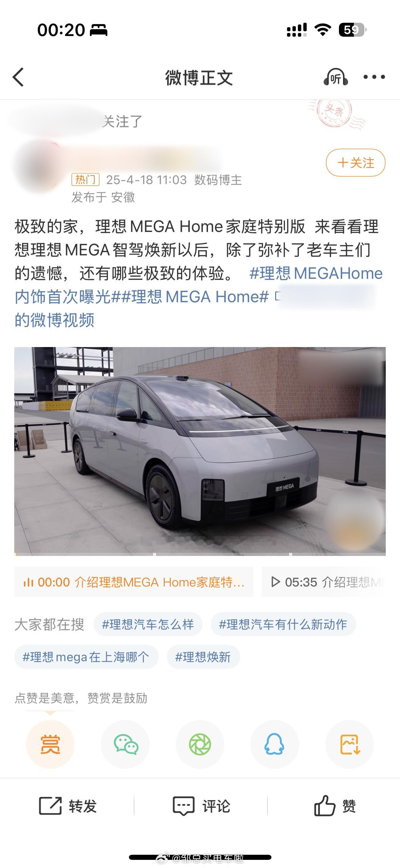The height and width of the screenshot is (868, 400).
Task: Select video chapter starting at 00:00
Action: (134, 582)
